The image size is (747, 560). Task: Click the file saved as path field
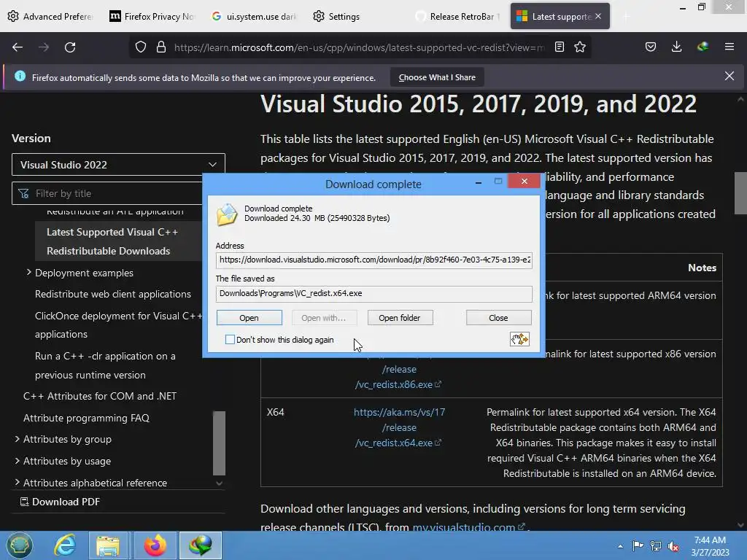click(x=374, y=294)
